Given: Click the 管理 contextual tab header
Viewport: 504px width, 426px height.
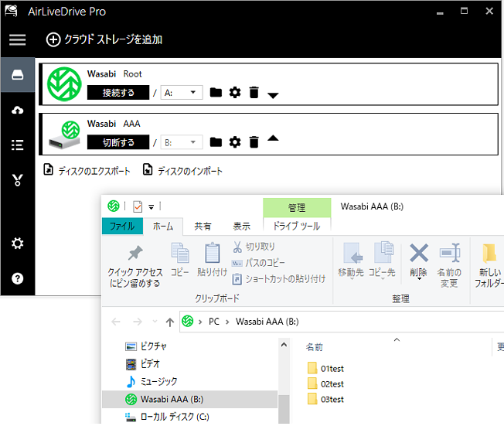Looking at the screenshot, I should [297, 208].
